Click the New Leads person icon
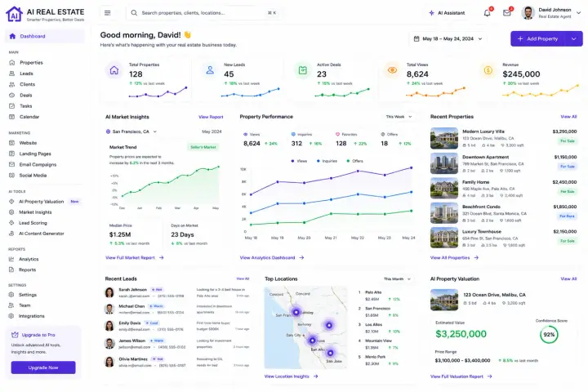The image size is (588, 392). tap(210, 70)
